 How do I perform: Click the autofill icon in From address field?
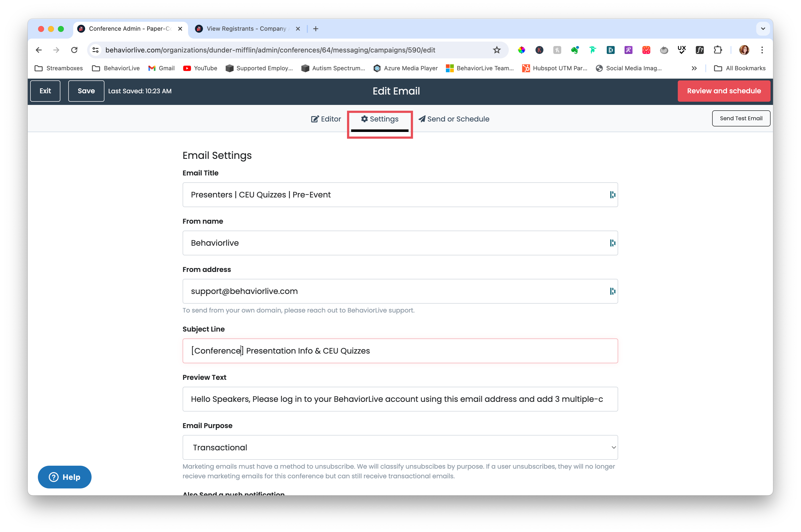[612, 291]
